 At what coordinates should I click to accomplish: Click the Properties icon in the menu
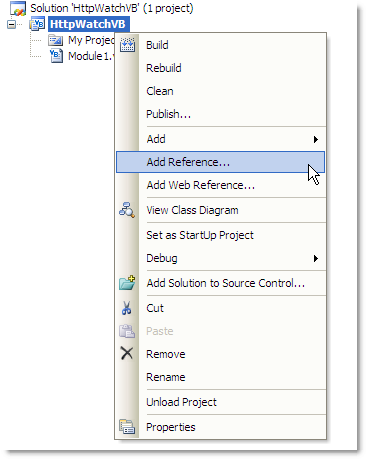click(x=127, y=427)
